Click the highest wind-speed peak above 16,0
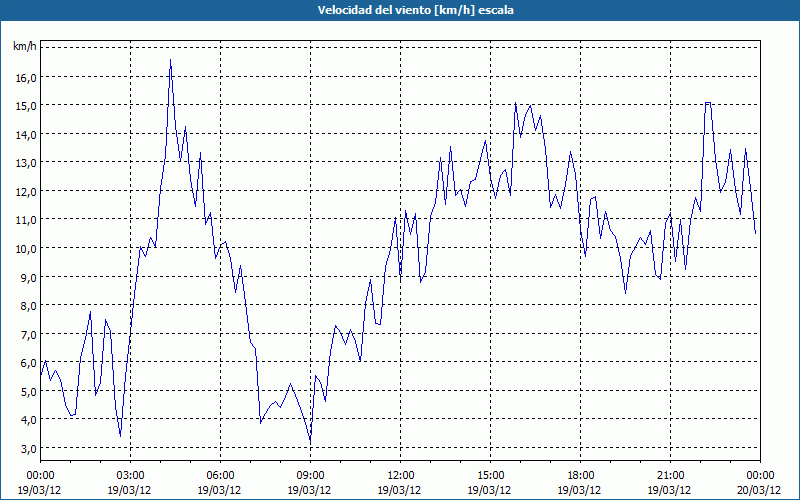 point(170,60)
